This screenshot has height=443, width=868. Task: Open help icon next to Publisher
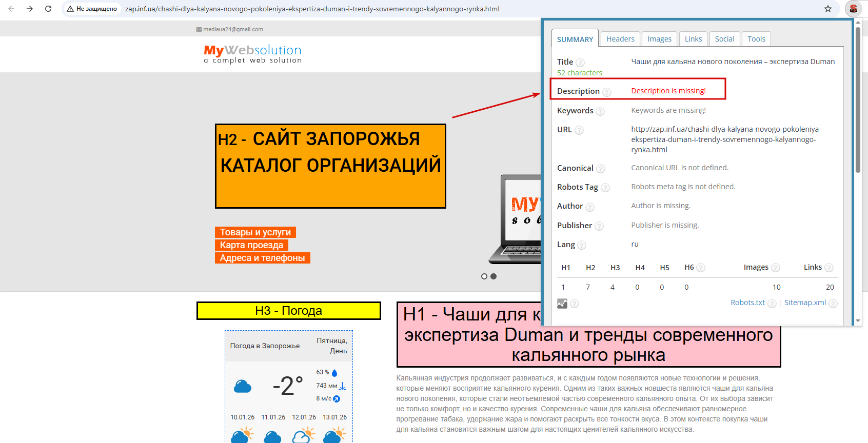(599, 226)
